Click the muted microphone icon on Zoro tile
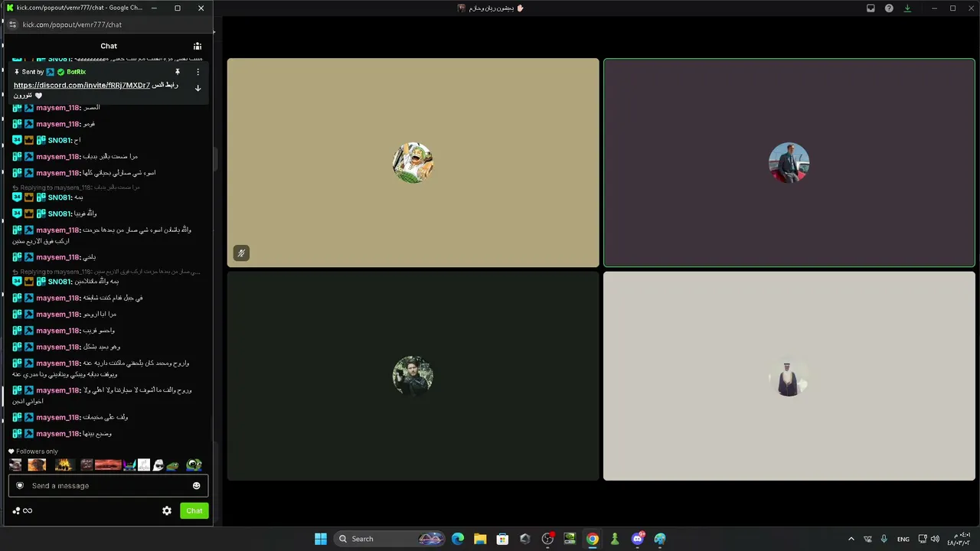Image resolution: width=980 pixels, height=551 pixels. pos(241,253)
